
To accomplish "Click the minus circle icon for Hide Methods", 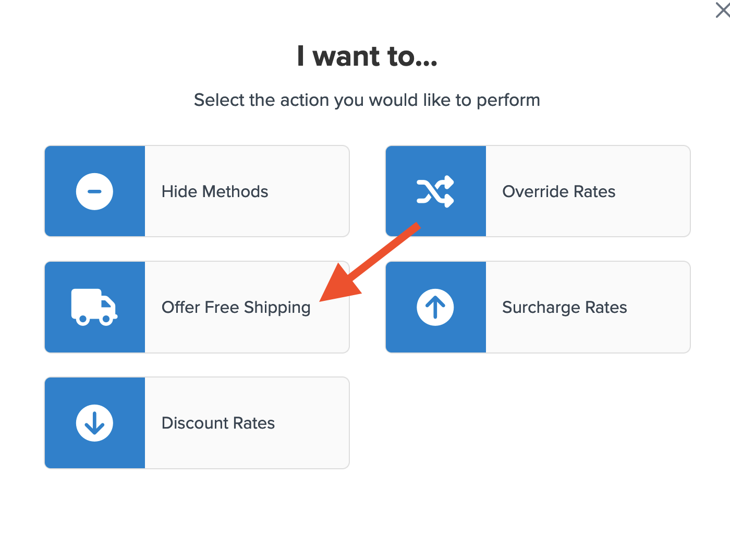I will [94, 191].
